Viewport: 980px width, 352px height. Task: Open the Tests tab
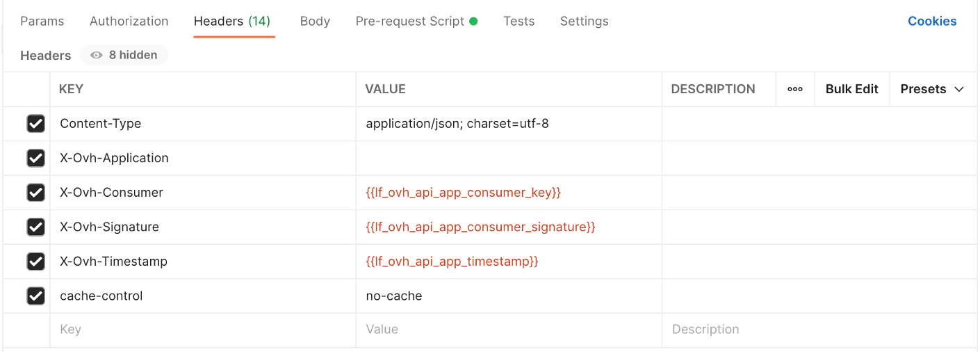(x=519, y=21)
